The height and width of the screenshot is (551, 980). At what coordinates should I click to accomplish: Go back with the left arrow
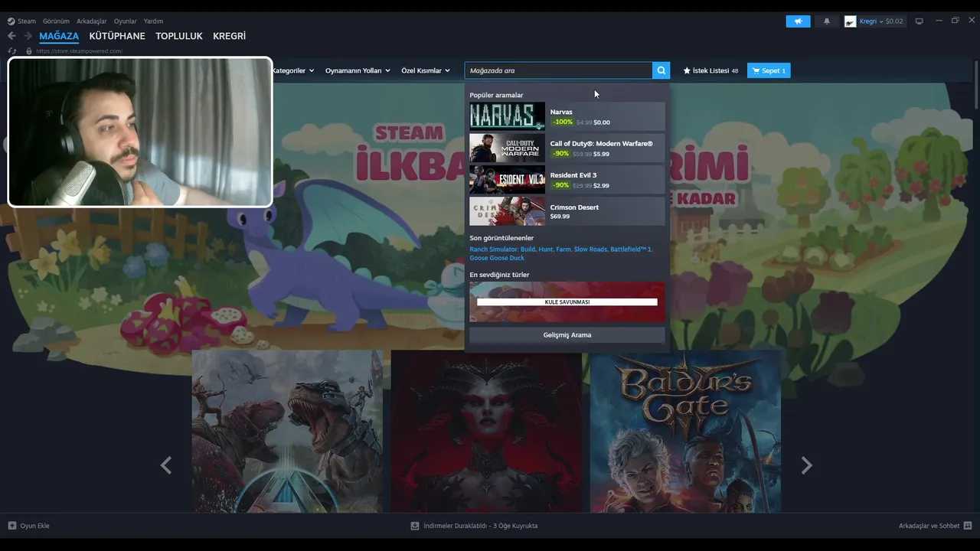pyautogui.click(x=11, y=36)
